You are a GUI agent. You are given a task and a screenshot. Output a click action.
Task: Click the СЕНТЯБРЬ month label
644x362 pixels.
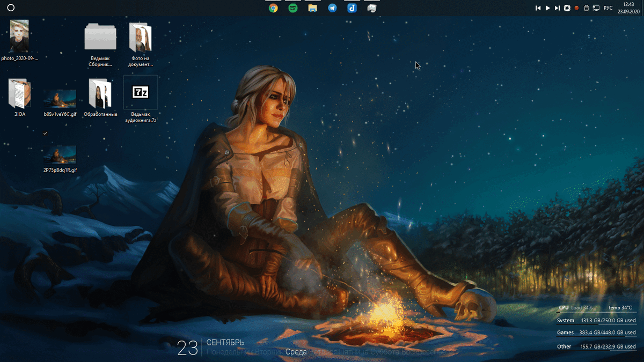click(x=225, y=342)
